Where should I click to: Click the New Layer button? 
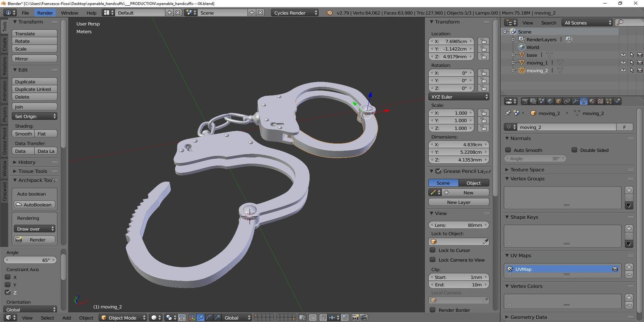point(459,202)
